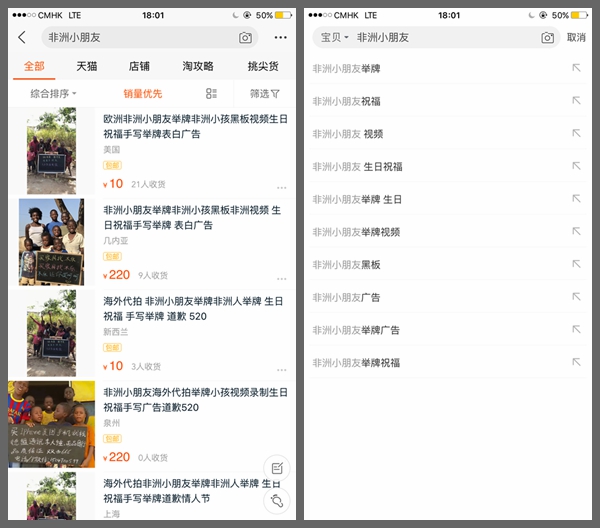Open the 筛选 filter funnel
The height and width of the screenshot is (528, 600).
pyautogui.click(x=264, y=93)
